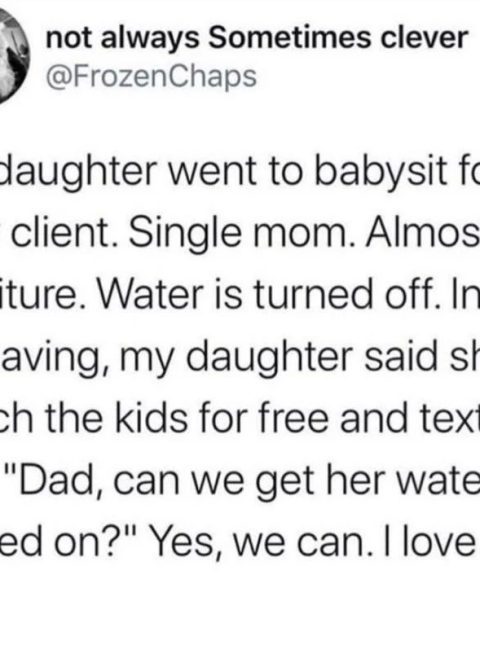
Task: Open the 'not always Sometimes clever' profile name
Action: tap(257, 38)
